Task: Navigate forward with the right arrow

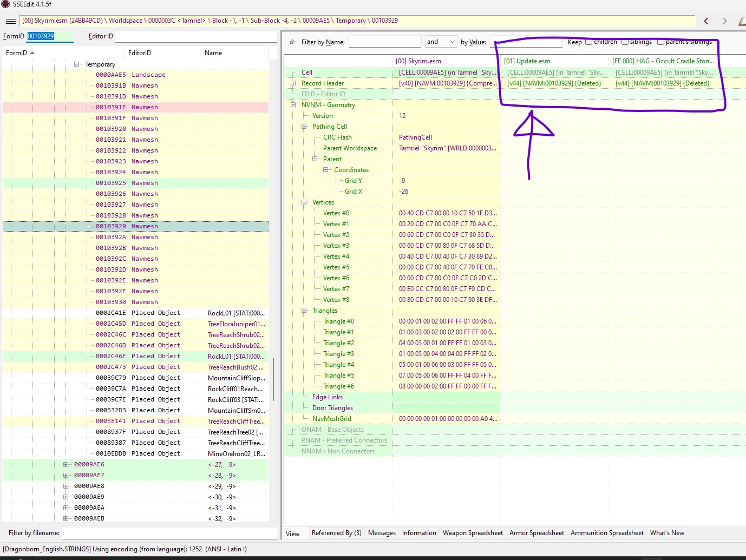Action: click(724, 21)
